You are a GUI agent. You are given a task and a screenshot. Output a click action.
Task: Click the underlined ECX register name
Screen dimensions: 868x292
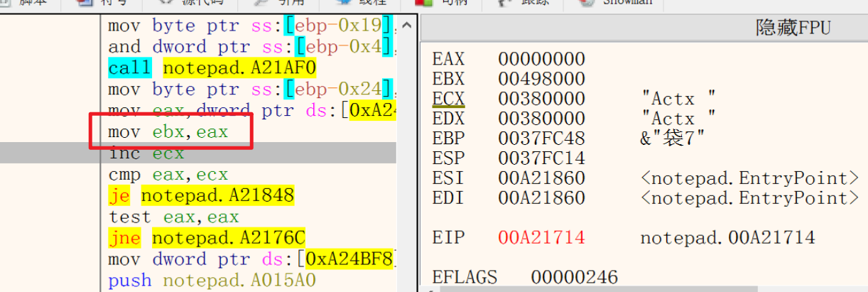pyautogui.click(x=448, y=98)
